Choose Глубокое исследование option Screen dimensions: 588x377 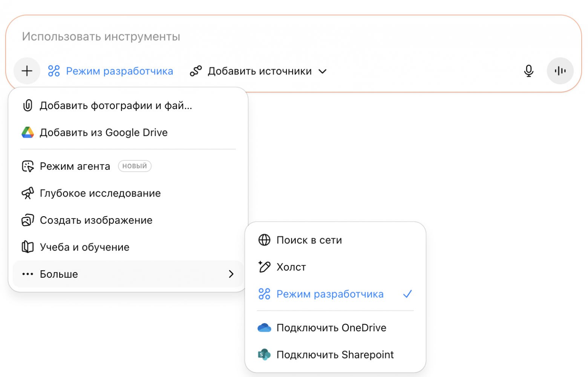[x=128, y=193]
